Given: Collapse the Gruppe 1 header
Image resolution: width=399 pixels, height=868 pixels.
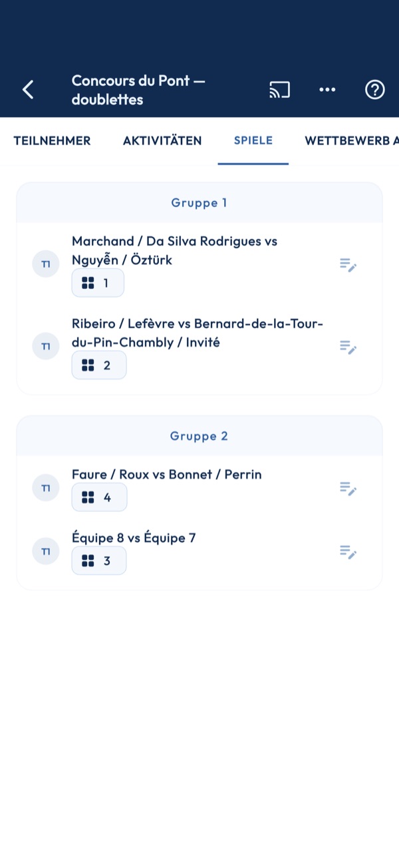Looking at the screenshot, I should coord(199,203).
